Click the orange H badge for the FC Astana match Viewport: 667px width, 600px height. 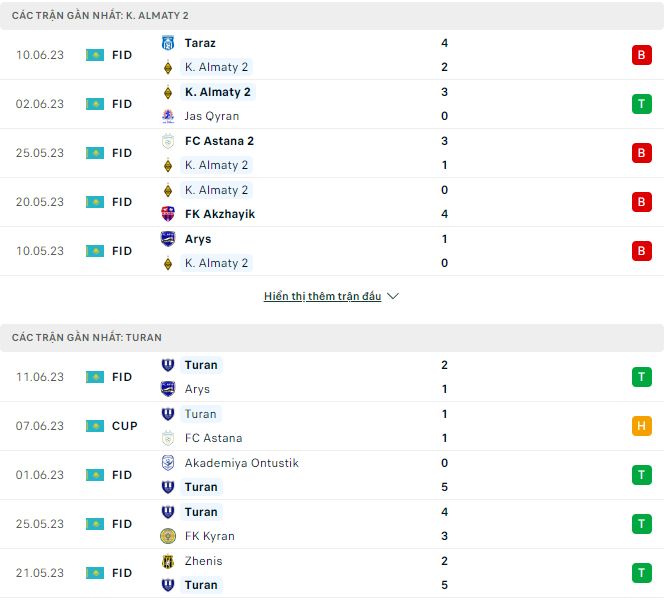[641, 426]
